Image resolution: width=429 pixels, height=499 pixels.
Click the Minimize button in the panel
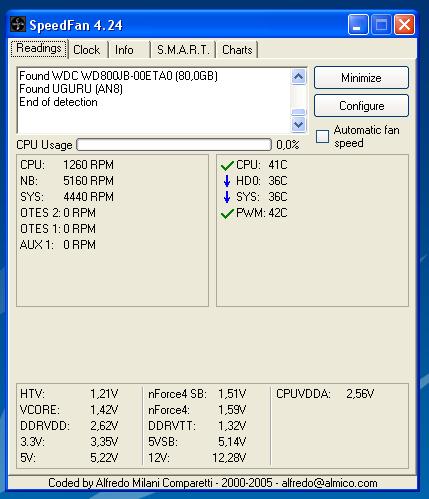tap(361, 78)
